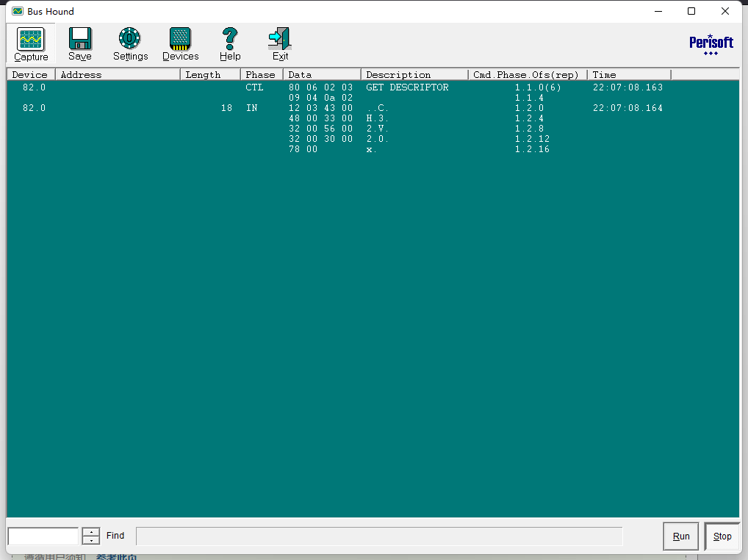Click the Perisoft logo

pyautogui.click(x=711, y=44)
